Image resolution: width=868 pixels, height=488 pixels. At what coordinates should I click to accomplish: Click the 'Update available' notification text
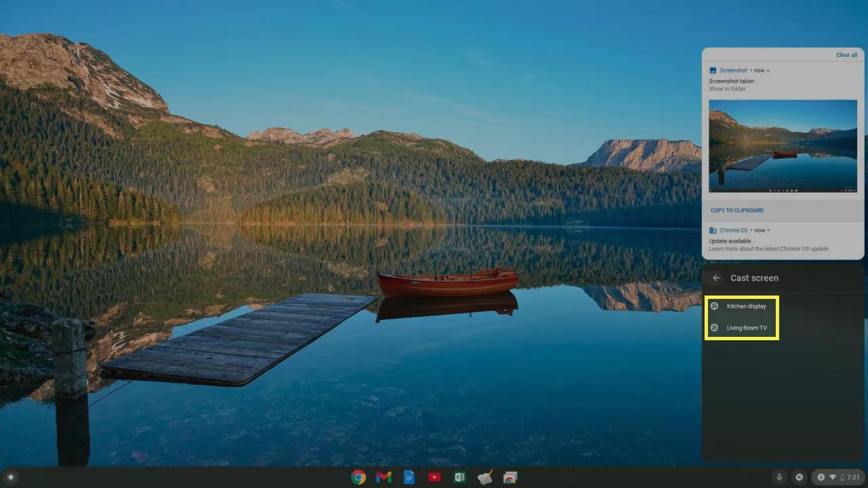730,241
